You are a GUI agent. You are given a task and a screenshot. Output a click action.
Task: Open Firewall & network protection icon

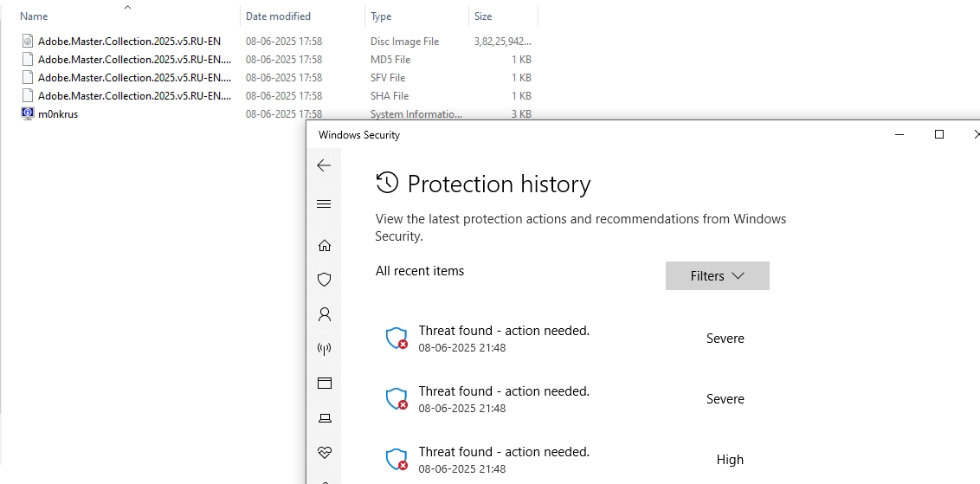coord(325,348)
